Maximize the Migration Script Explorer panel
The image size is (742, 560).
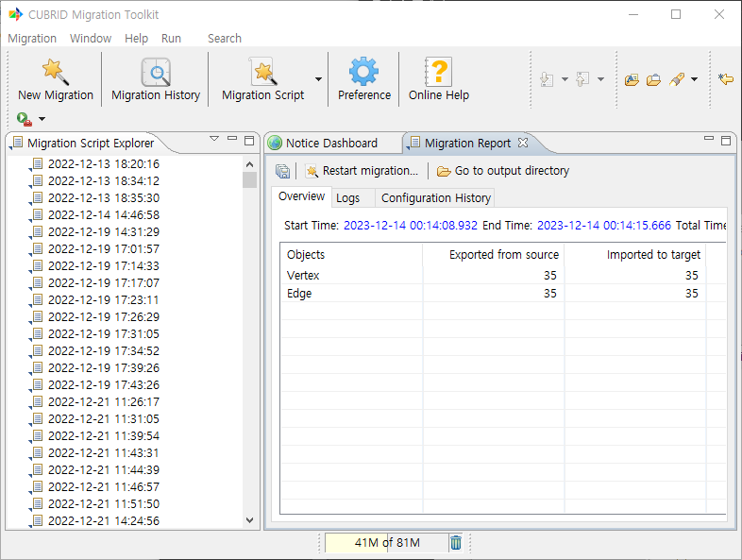249,140
